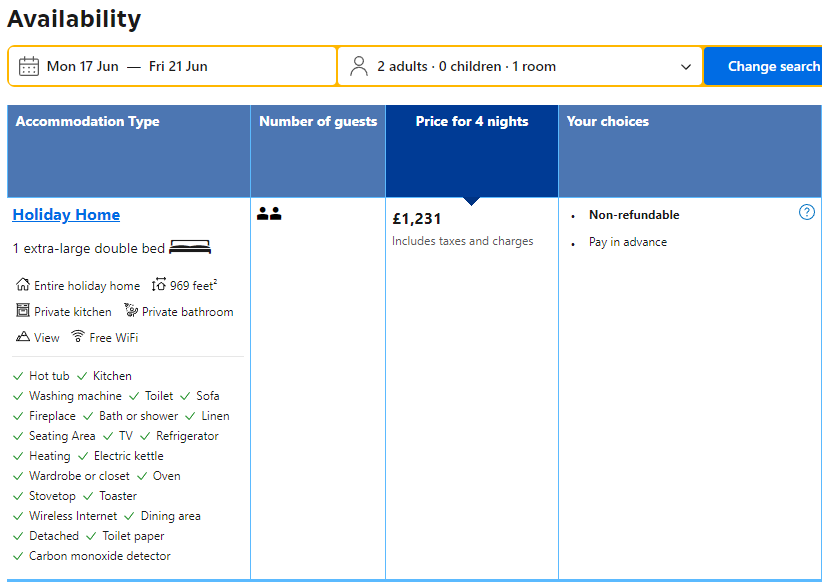Image resolution: width=822 pixels, height=582 pixels.
Task: Click the extra-large double bed icon
Action: pos(190,247)
